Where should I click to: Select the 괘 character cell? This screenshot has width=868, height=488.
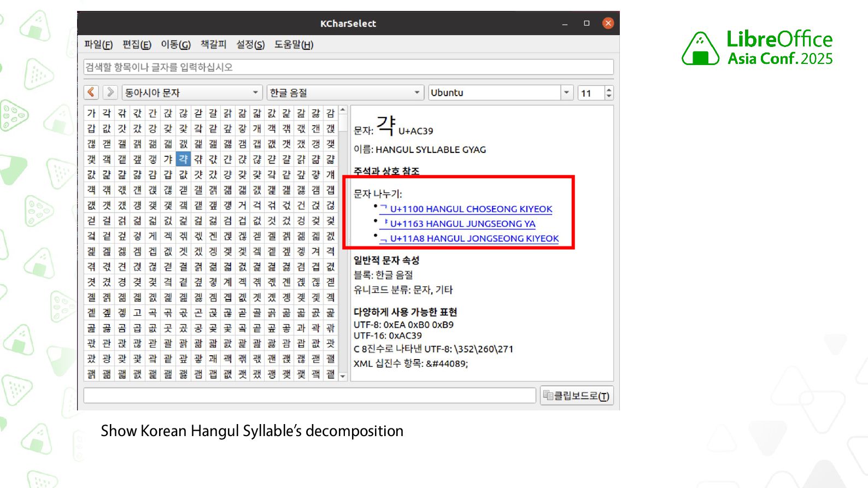(213, 358)
